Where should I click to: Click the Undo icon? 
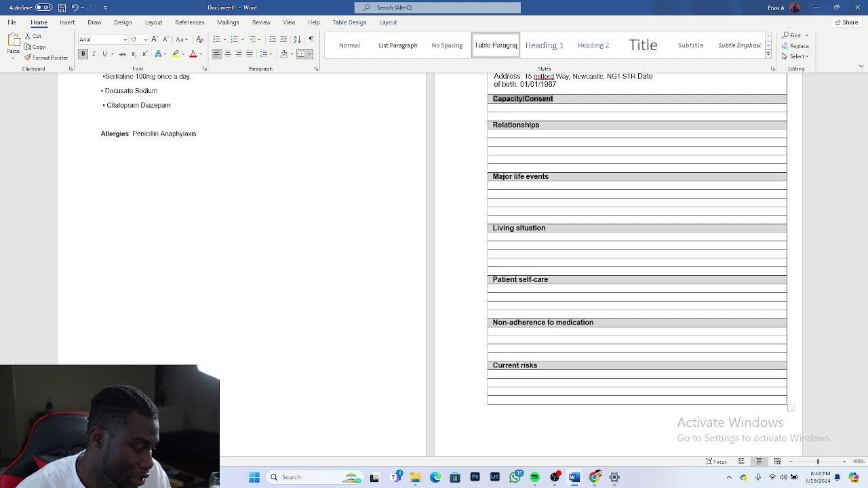click(75, 7)
